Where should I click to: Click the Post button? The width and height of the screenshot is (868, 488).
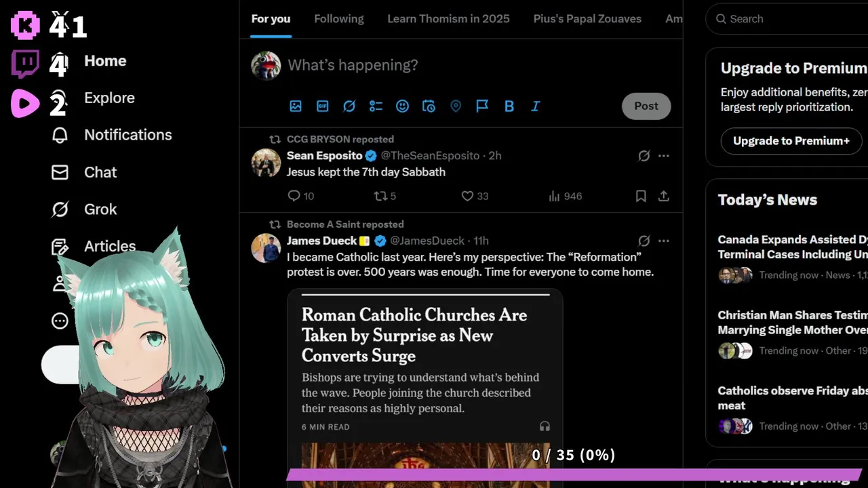click(646, 106)
